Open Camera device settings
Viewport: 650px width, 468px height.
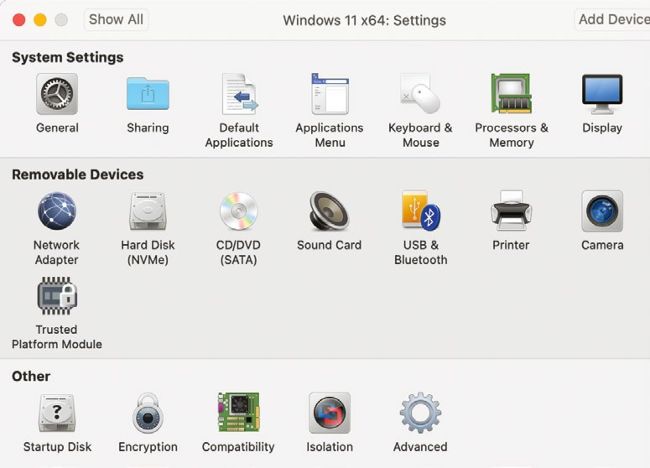[602, 212]
